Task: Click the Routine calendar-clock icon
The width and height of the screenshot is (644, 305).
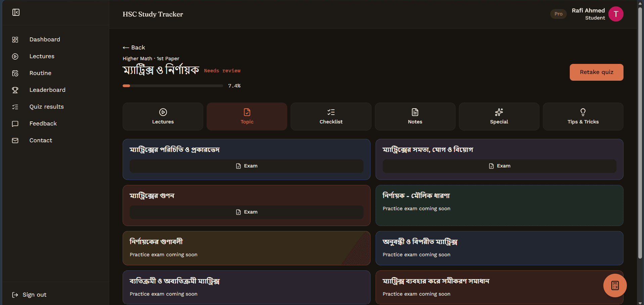Action: tap(15, 73)
